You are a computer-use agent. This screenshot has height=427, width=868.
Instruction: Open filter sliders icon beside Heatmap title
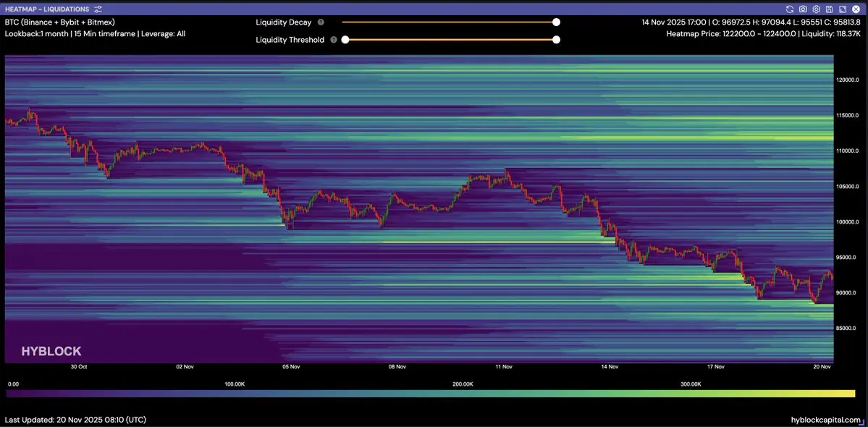(98, 9)
